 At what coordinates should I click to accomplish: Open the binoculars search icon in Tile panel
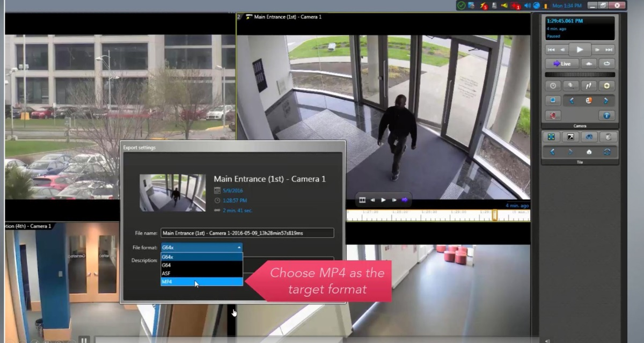(589, 137)
